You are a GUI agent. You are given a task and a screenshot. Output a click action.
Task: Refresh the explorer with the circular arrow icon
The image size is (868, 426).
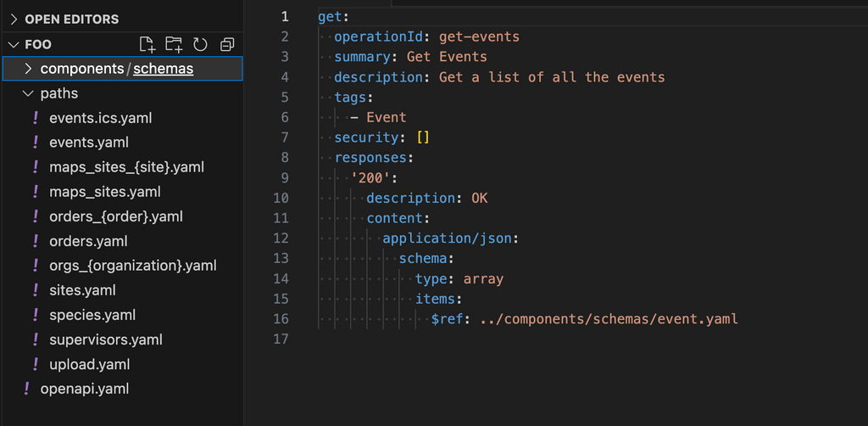(x=200, y=44)
